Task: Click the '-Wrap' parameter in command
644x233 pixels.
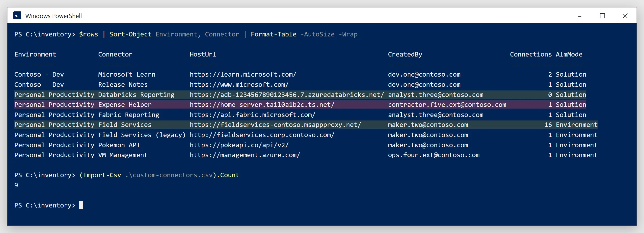Action: point(348,34)
